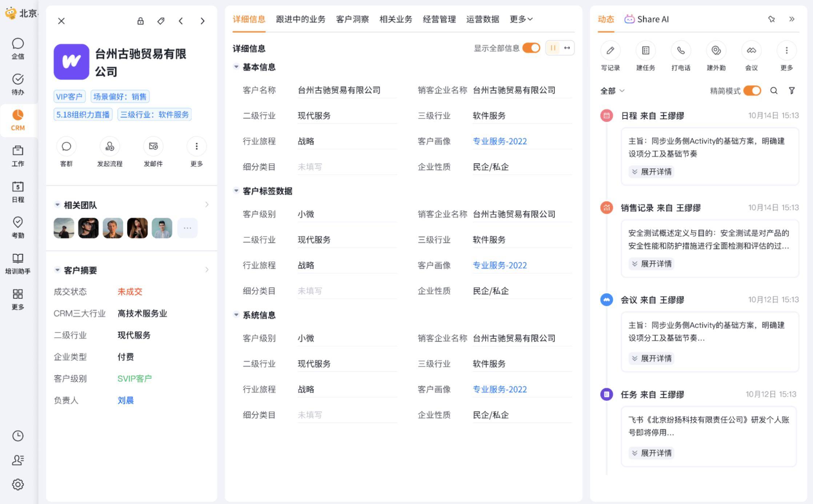Select the two-column layout toggle button

[x=553, y=48]
